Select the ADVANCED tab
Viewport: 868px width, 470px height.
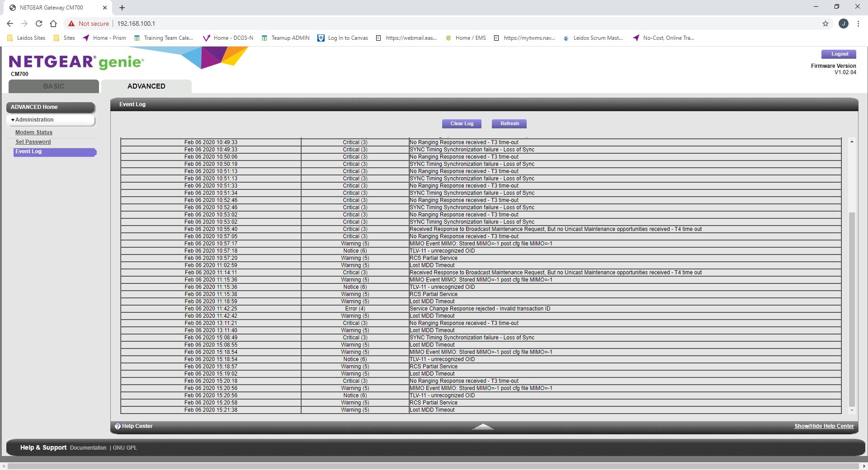146,86
